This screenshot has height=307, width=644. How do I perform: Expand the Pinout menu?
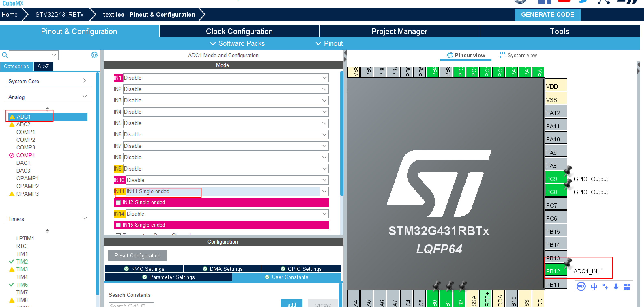click(x=329, y=43)
